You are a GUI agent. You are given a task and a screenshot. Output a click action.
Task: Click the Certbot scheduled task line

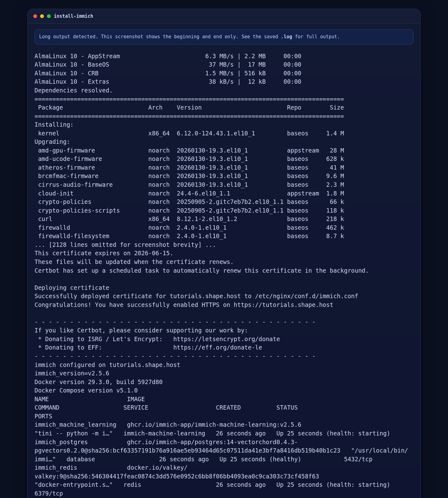(x=202, y=271)
